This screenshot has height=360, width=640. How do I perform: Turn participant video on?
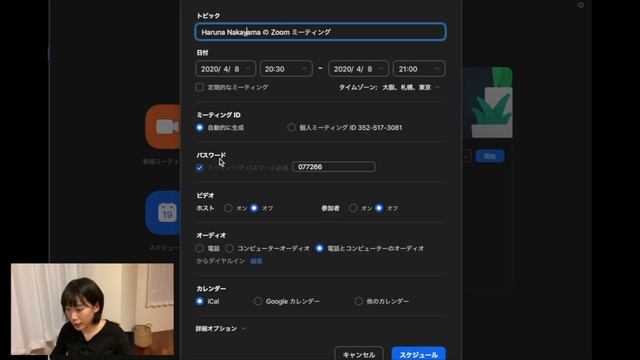[x=353, y=208]
